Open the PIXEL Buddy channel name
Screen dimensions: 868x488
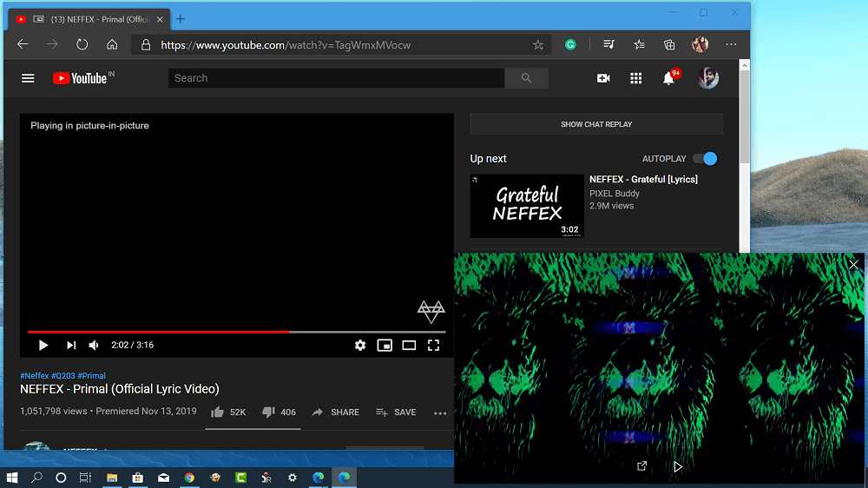615,194
